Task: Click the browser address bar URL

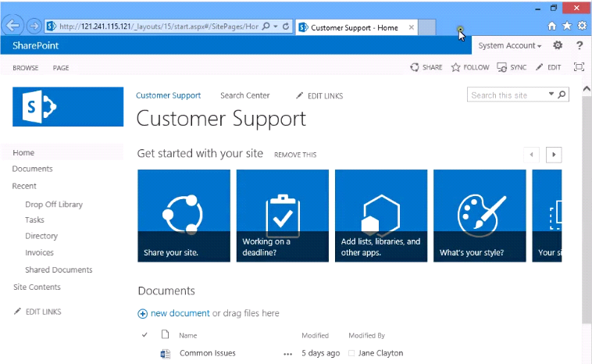Action: pos(159,27)
